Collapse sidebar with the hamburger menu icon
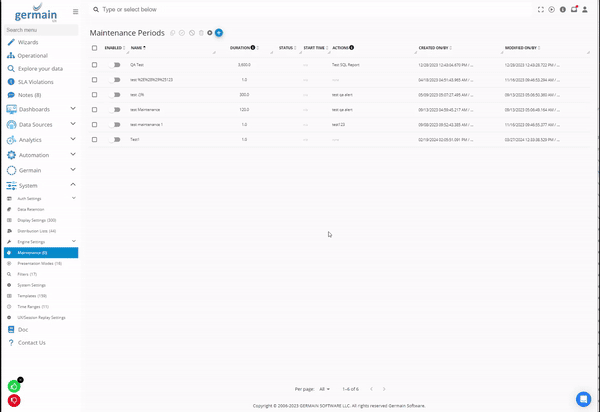The image size is (600, 412). coord(76,11)
